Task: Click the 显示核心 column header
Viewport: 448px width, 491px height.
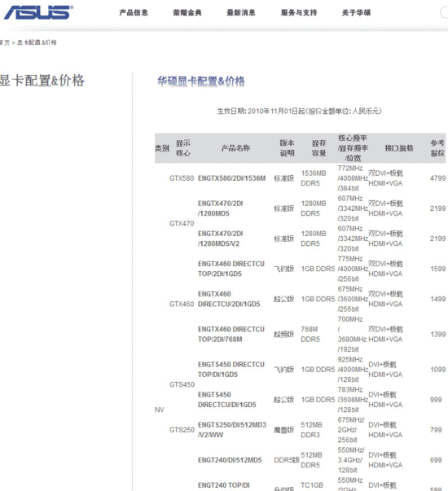Action: 183,148
